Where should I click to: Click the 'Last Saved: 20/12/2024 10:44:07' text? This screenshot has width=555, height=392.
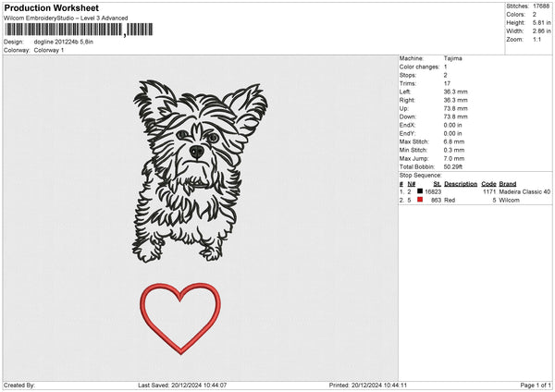tap(182, 386)
